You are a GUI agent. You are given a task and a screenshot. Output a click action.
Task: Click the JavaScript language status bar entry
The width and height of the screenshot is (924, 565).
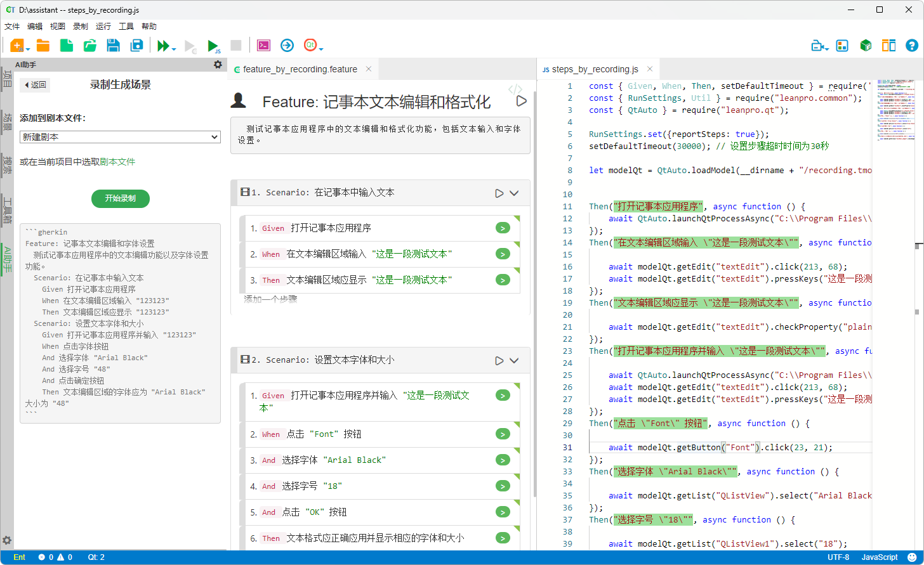880,557
